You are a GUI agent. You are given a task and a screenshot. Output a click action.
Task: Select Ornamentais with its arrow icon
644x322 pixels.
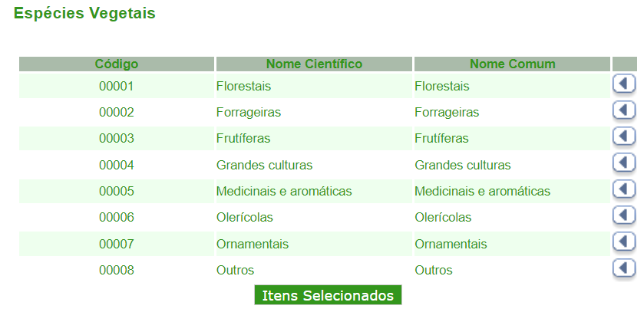624,242
